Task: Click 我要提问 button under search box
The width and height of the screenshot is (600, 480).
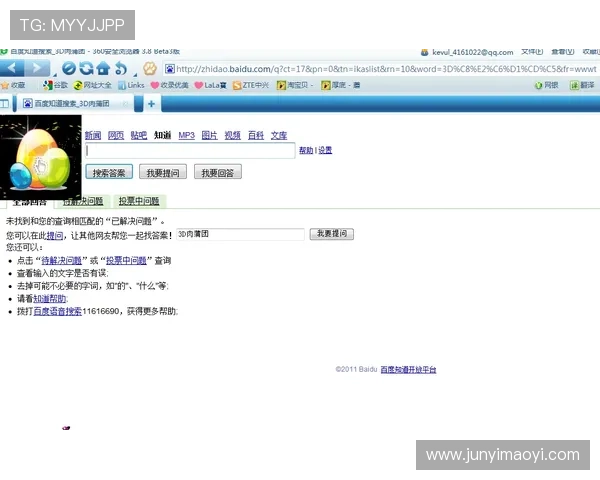Action: [163, 173]
